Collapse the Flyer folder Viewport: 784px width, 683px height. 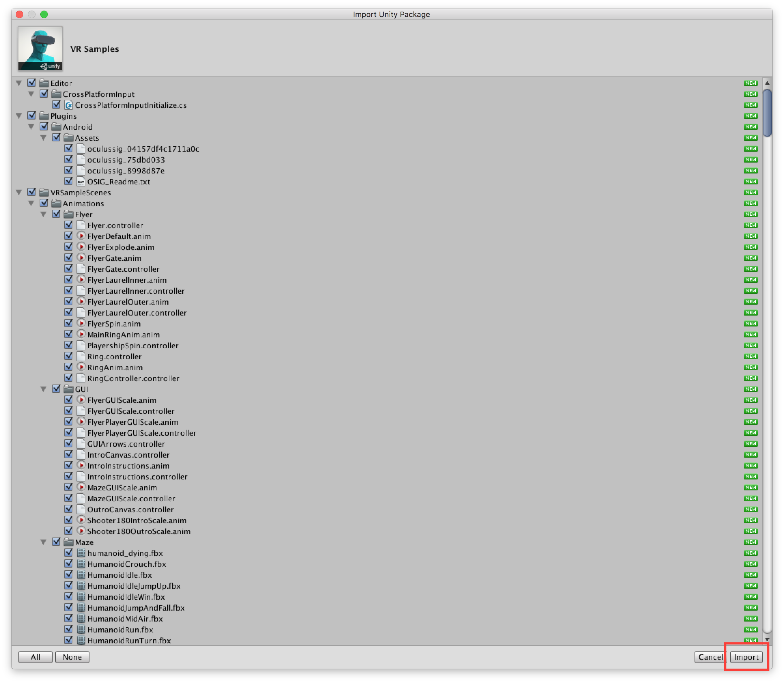pos(43,214)
